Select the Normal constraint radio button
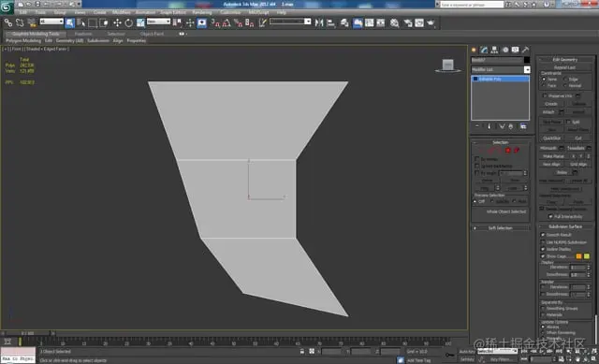Viewport: 599px width, 364px height. click(x=565, y=85)
